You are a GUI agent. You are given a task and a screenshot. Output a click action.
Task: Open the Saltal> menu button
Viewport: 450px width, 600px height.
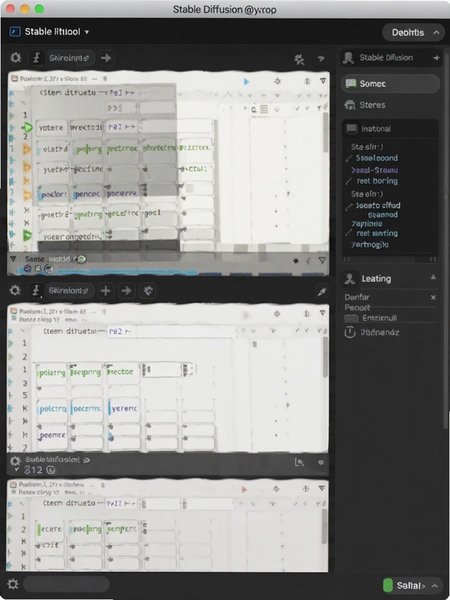(x=412, y=585)
